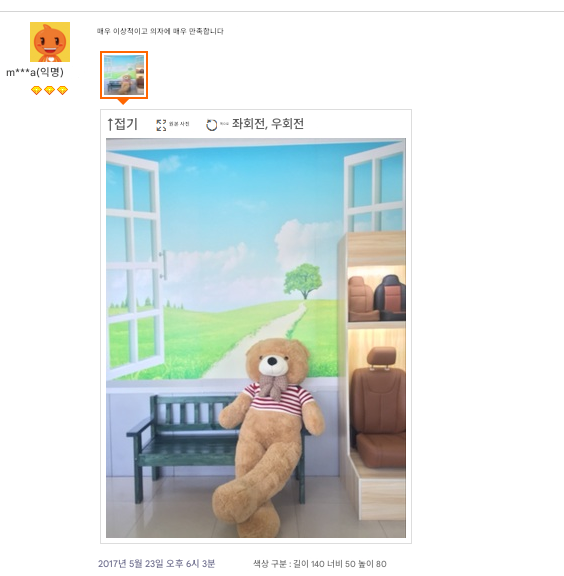Click the circular rotate arrow icon
Viewport: 564px width, 576px height.
pos(212,125)
